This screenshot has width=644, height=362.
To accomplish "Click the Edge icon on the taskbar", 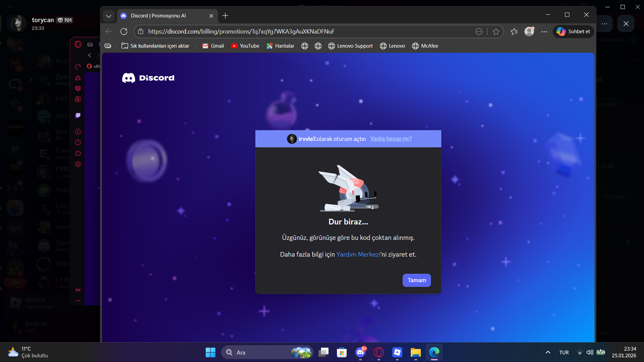I will [434, 352].
